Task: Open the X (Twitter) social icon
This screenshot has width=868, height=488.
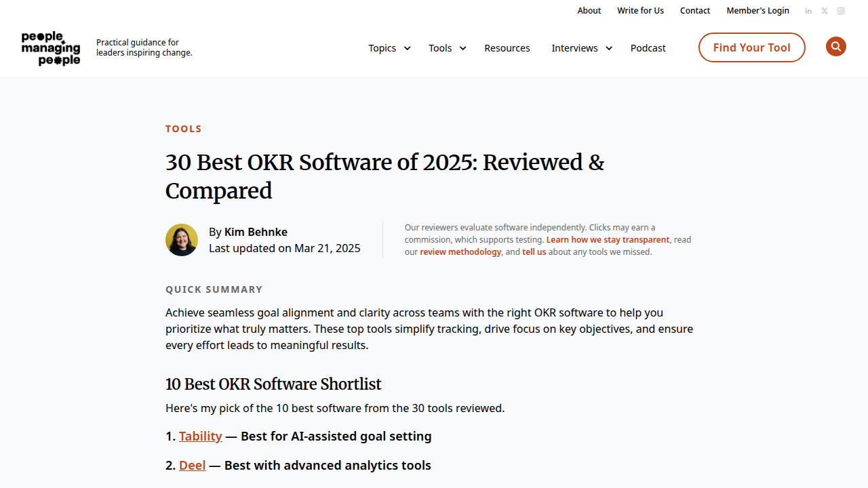Action: click(x=825, y=11)
